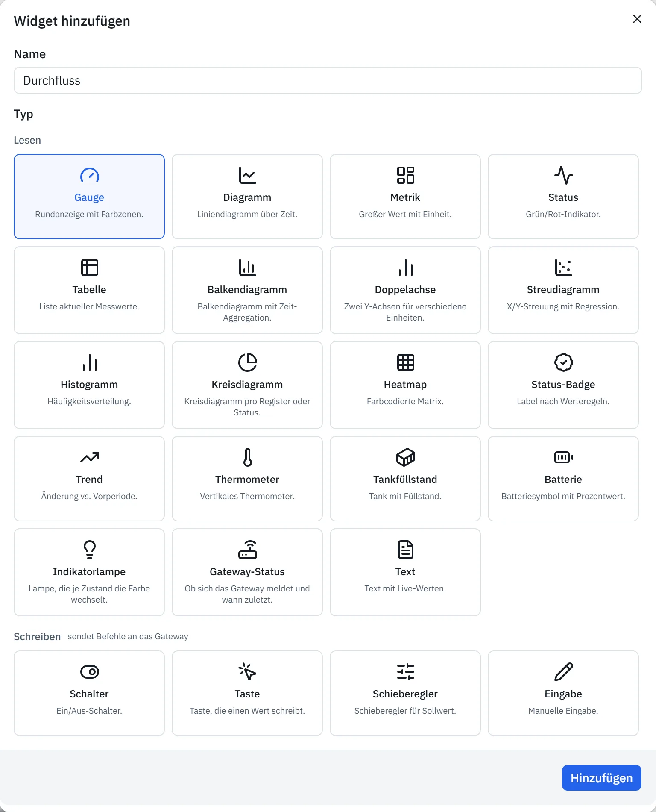Select the Tabelle widget type
Screen dimensions: 656x812
89,290
